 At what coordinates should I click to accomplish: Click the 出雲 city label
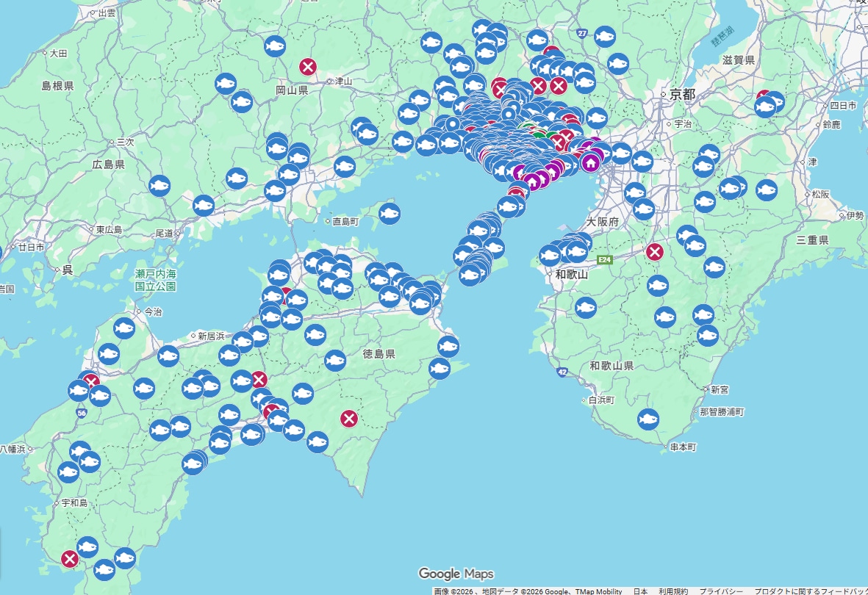pos(107,12)
